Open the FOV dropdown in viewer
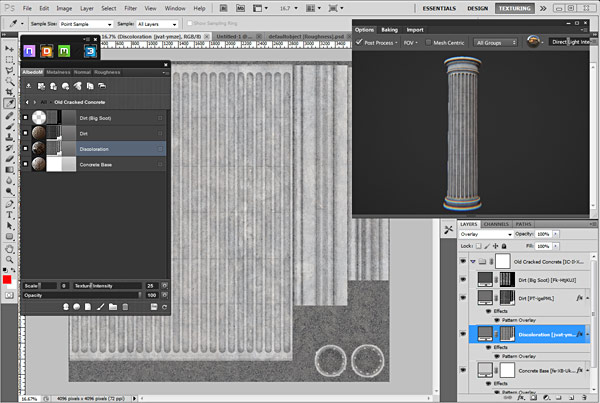This screenshot has height=403, width=600. pos(410,42)
